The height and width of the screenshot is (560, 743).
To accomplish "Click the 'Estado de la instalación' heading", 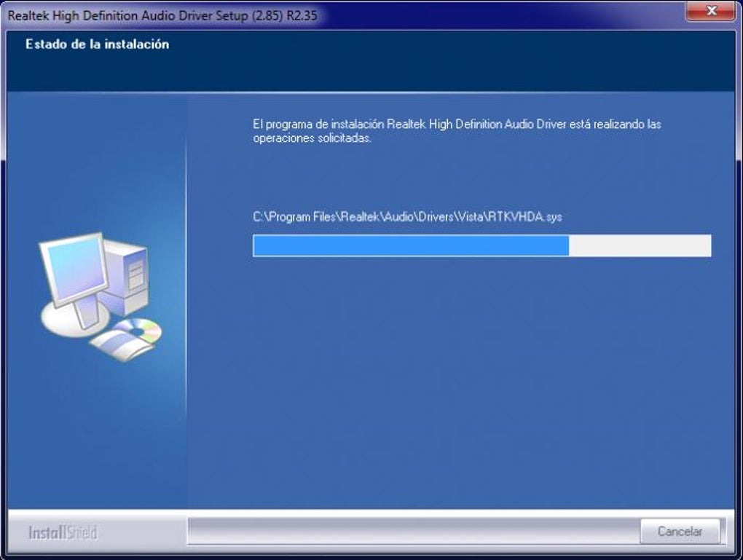I will (x=97, y=44).
